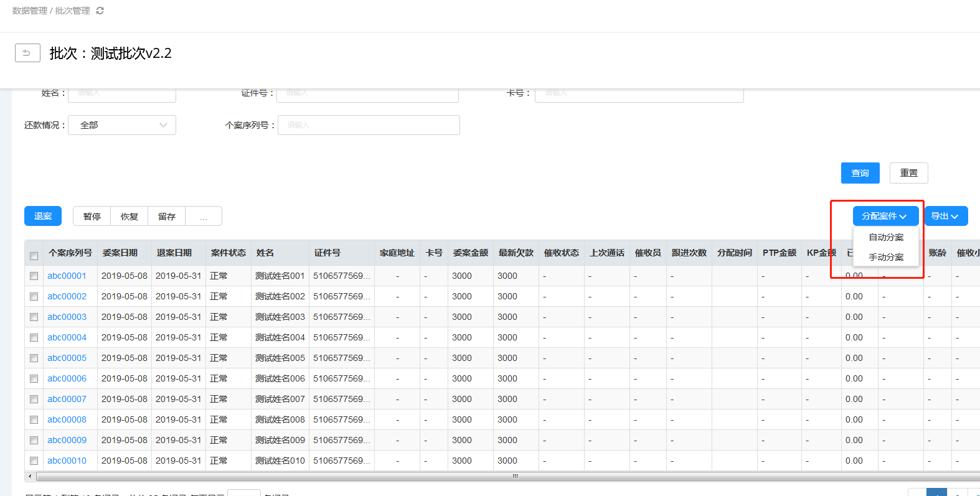
Task: Open the 导出 export dropdown
Action: (945, 216)
